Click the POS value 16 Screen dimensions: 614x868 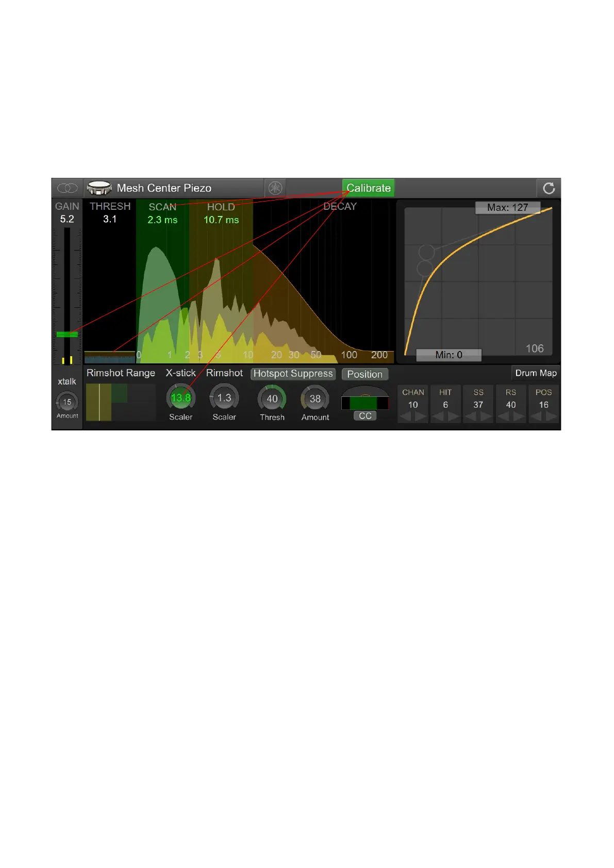click(x=543, y=405)
